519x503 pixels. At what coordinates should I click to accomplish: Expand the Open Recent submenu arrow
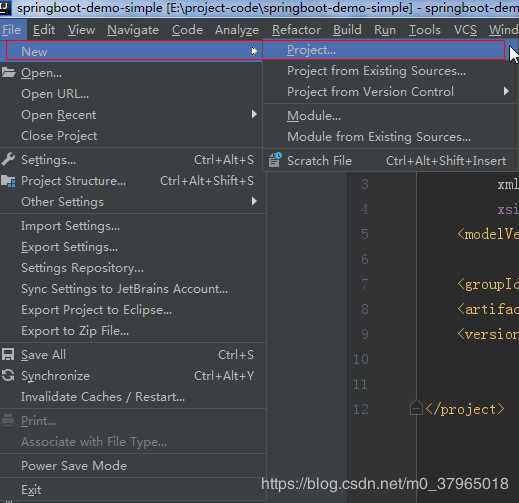(x=254, y=114)
